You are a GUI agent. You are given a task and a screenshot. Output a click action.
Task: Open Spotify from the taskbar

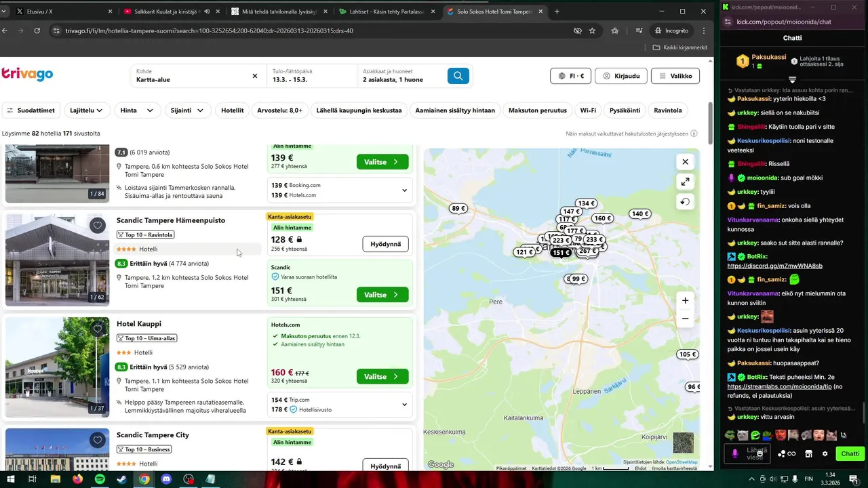pyautogui.click(x=100, y=479)
